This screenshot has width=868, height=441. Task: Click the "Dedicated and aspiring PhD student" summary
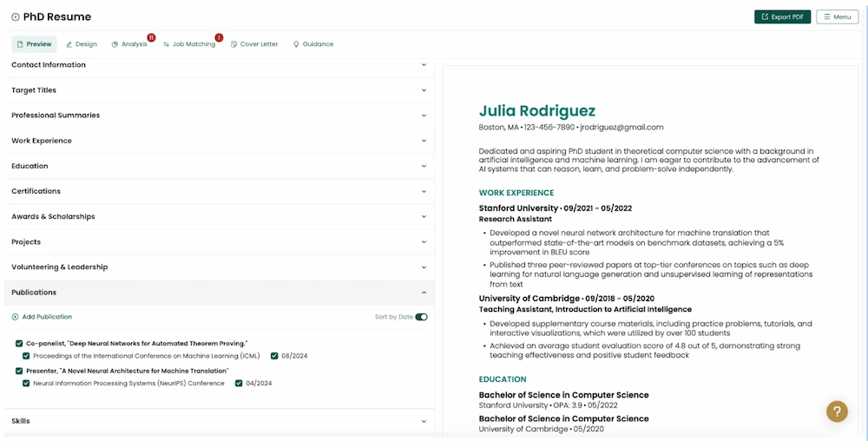[x=648, y=160]
